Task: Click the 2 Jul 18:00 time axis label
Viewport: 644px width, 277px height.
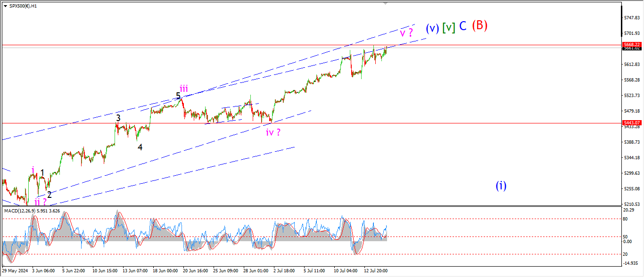Action: coord(285,271)
